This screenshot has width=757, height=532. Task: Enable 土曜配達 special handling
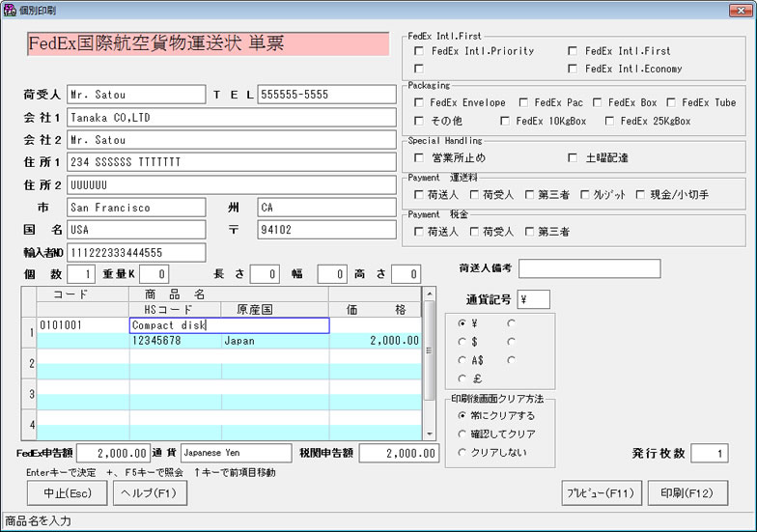pyautogui.click(x=574, y=156)
